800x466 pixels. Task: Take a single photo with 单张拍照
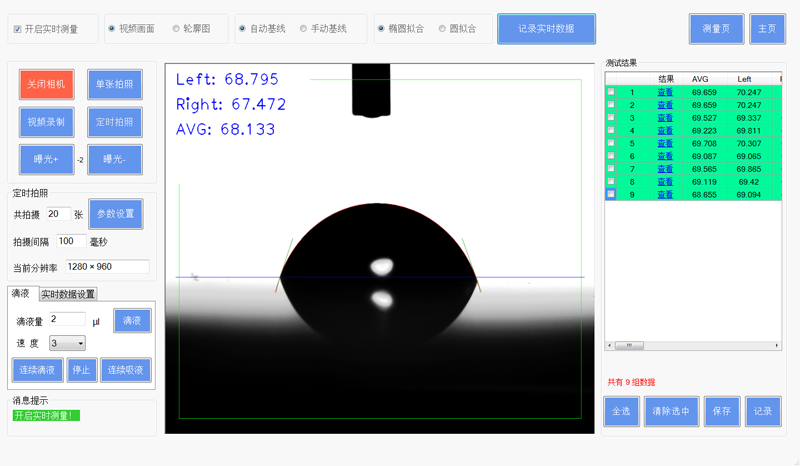114,85
